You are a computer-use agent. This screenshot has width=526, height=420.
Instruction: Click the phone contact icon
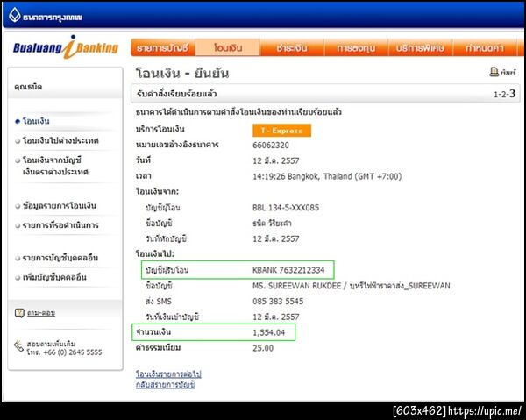18,346
